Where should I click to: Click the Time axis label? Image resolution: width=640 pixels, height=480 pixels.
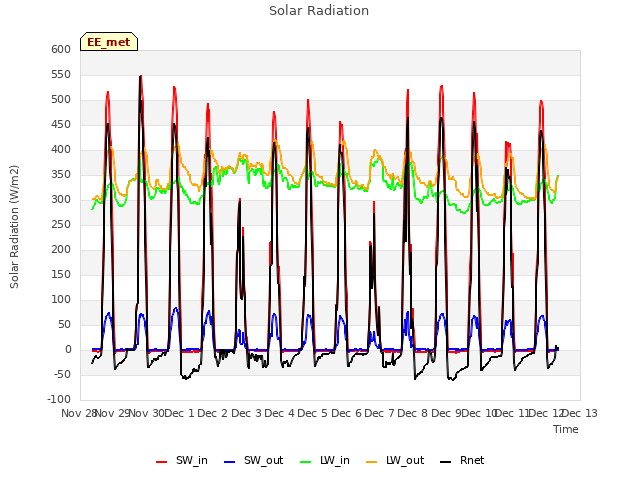pyautogui.click(x=566, y=429)
